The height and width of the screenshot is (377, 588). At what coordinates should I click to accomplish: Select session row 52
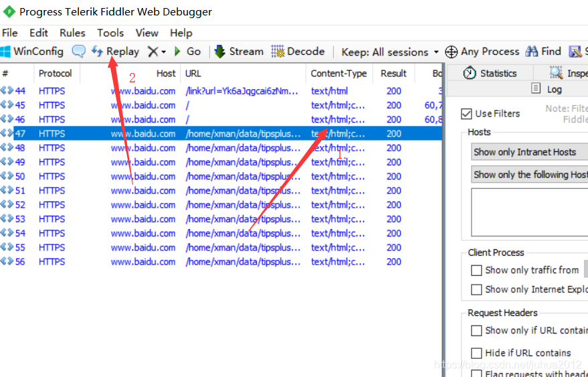(x=221, y=205)
